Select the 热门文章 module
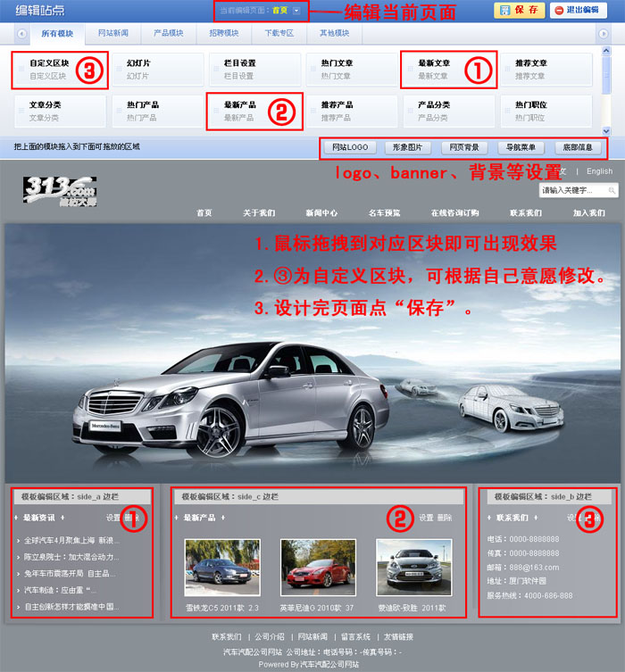The height and width of the screenshot is (672, 625). click(352, 70)
